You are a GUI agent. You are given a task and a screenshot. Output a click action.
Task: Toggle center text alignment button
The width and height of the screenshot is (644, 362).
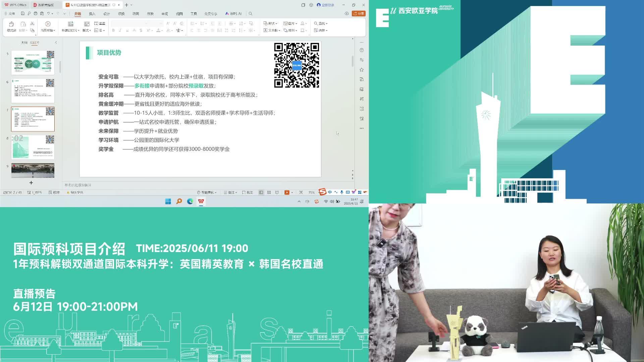pos(199,31)
